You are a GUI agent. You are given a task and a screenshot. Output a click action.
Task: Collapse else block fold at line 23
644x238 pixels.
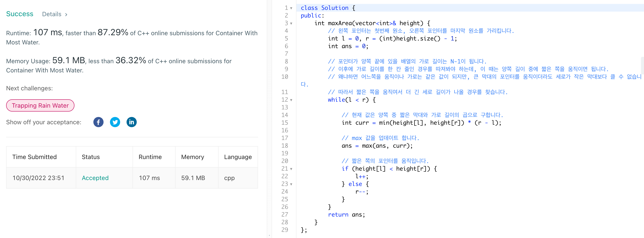[x=291, y=184]
